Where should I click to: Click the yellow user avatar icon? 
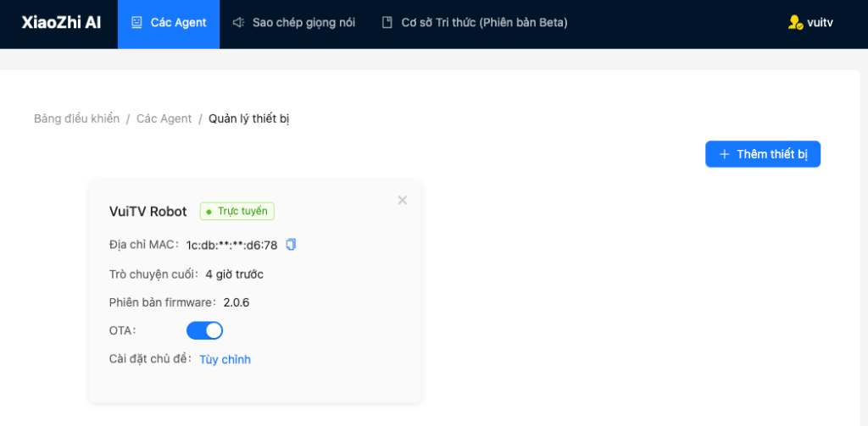(794, 23)
